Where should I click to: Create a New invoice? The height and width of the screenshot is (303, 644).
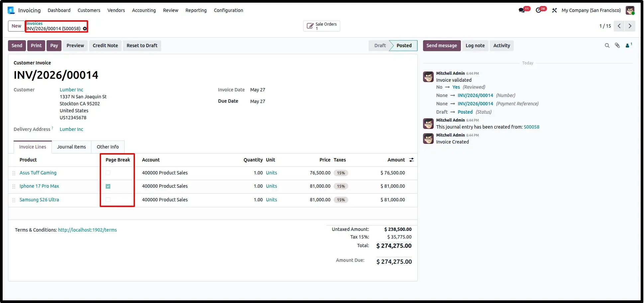point(16,26)
